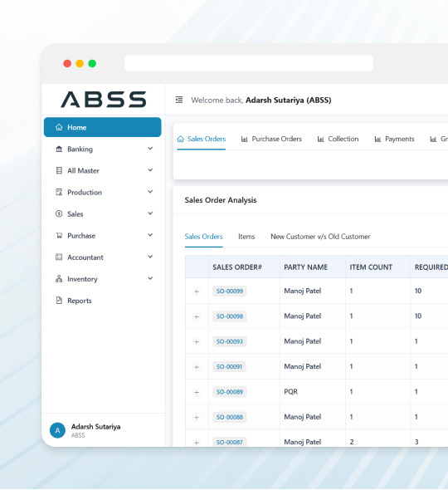
Task: Open New Customer v/s Old Customer tab
Action: click(x=320, y=237)
